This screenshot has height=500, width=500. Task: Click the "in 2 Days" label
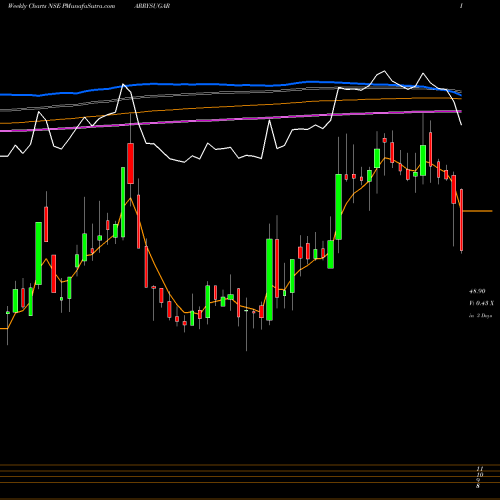click(x=480, y=315)
